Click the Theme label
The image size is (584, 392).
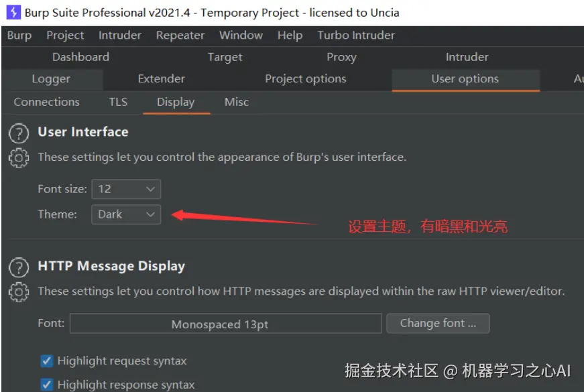58,214
